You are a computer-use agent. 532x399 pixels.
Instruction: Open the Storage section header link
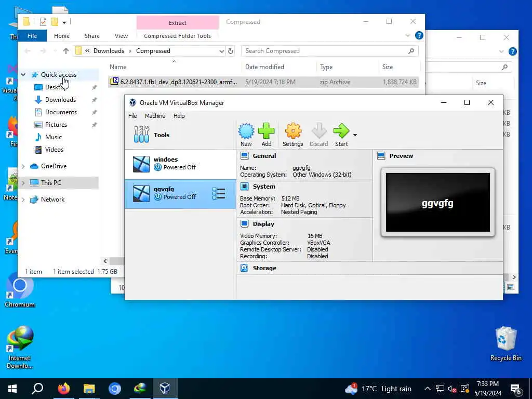pyautogui.click(x=264, y=268)
